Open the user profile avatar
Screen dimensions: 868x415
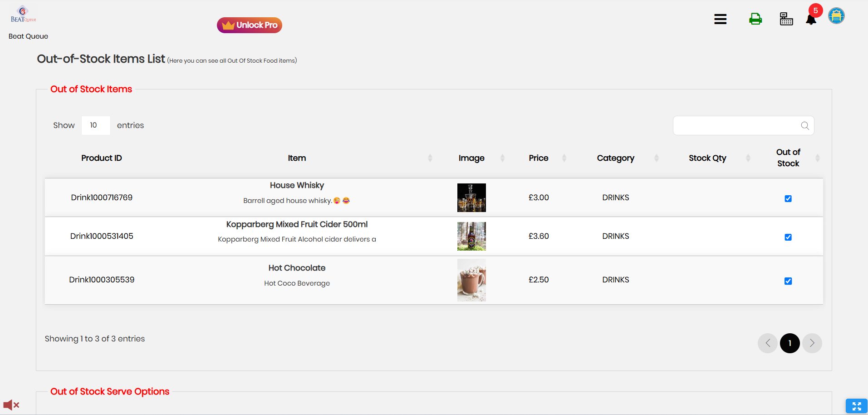coord(836,16)
